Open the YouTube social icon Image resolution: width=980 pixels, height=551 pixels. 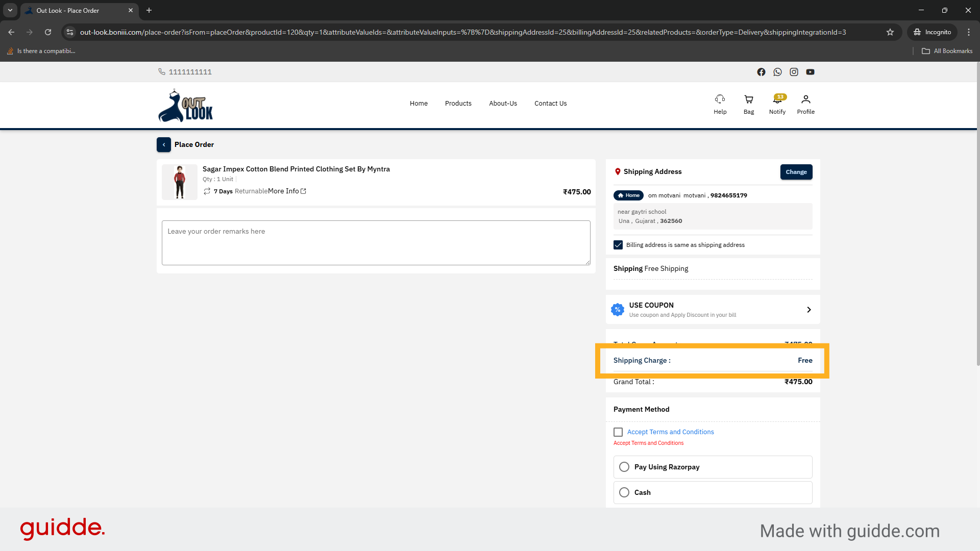[810, 72]
